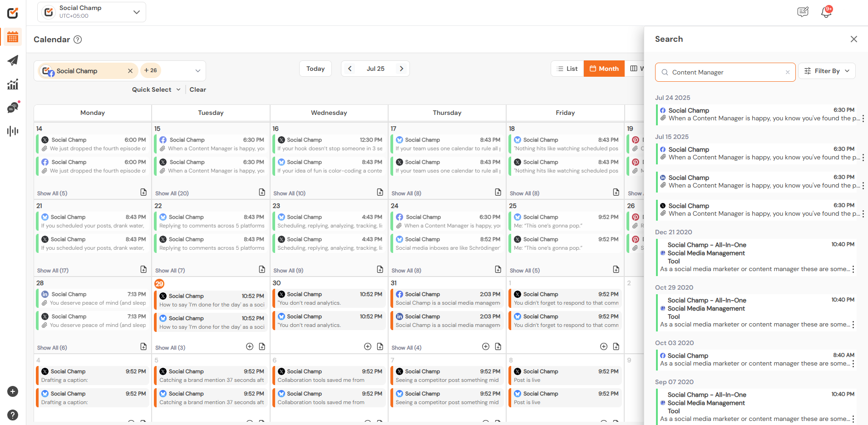Open more options for Dec 21 2020 result
The height and width of the screenshot is (425, 868).
(853, 269)
